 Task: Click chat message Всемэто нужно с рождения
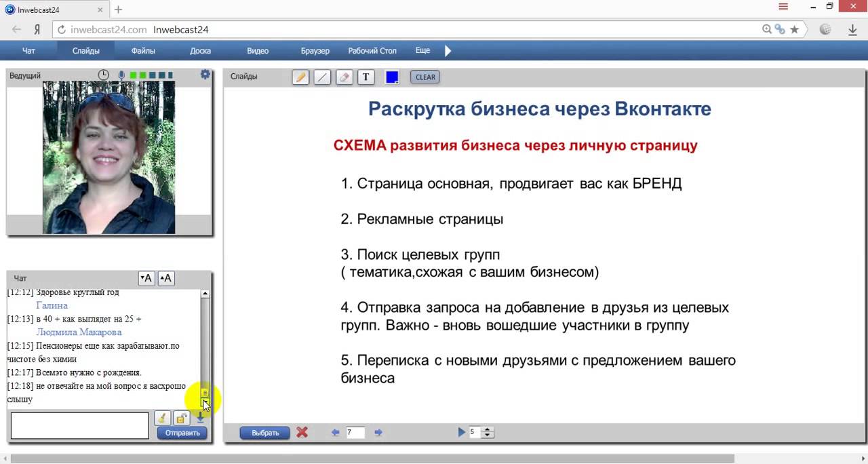[89, 372]
